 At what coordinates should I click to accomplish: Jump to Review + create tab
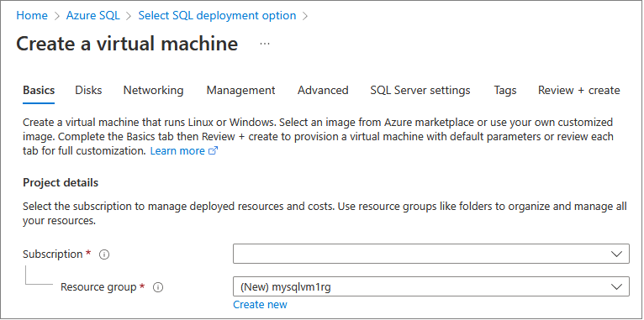coord(578,90)
